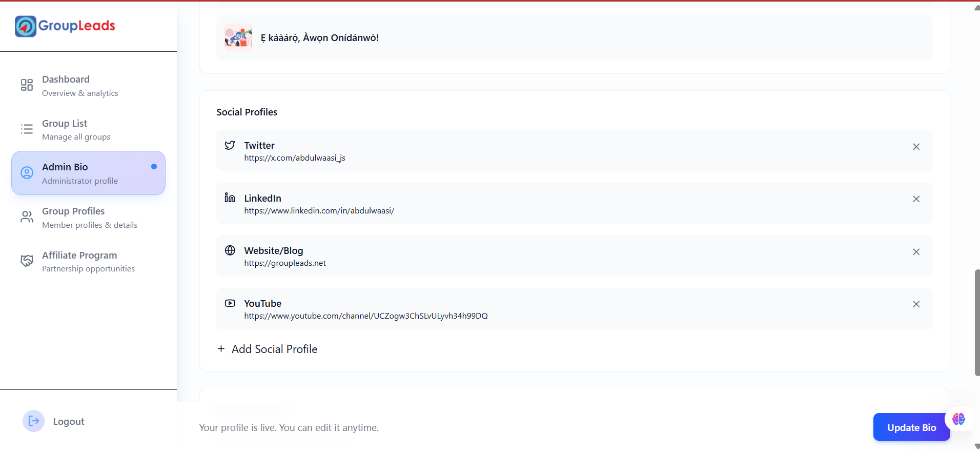This screenshot has width=980, height=451.
Task: Click Add Social Profile
Action: tap(267, 349)
